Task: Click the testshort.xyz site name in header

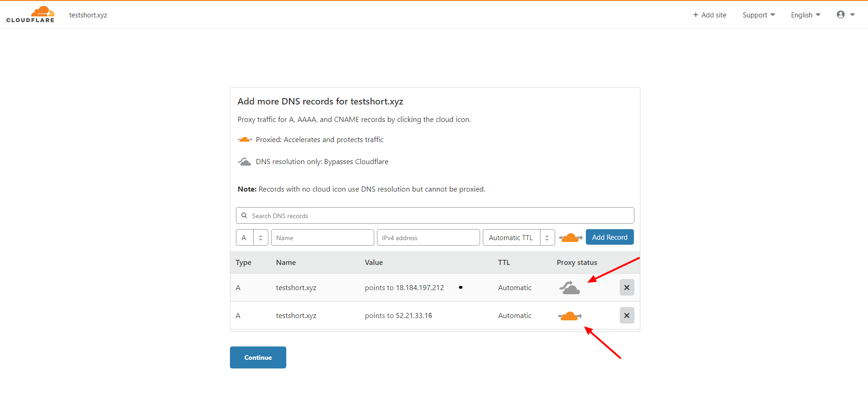Action: click(x=88, y=15)
